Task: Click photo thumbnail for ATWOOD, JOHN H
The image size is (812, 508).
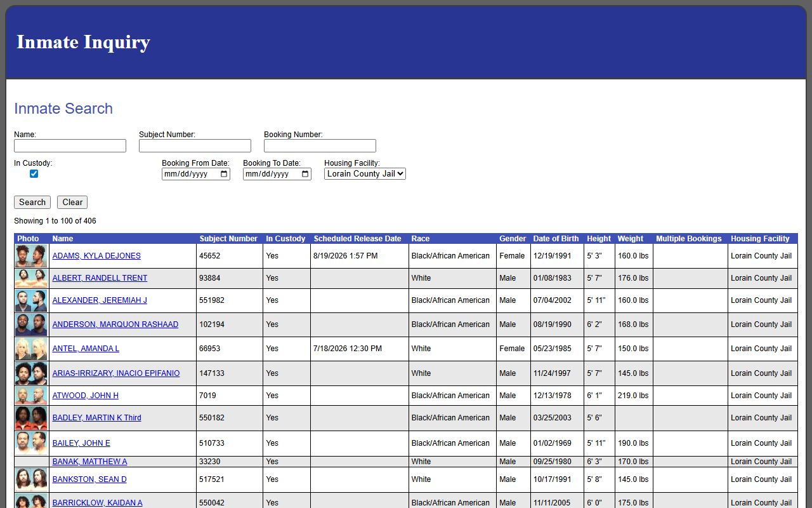Action: point(31,396)
